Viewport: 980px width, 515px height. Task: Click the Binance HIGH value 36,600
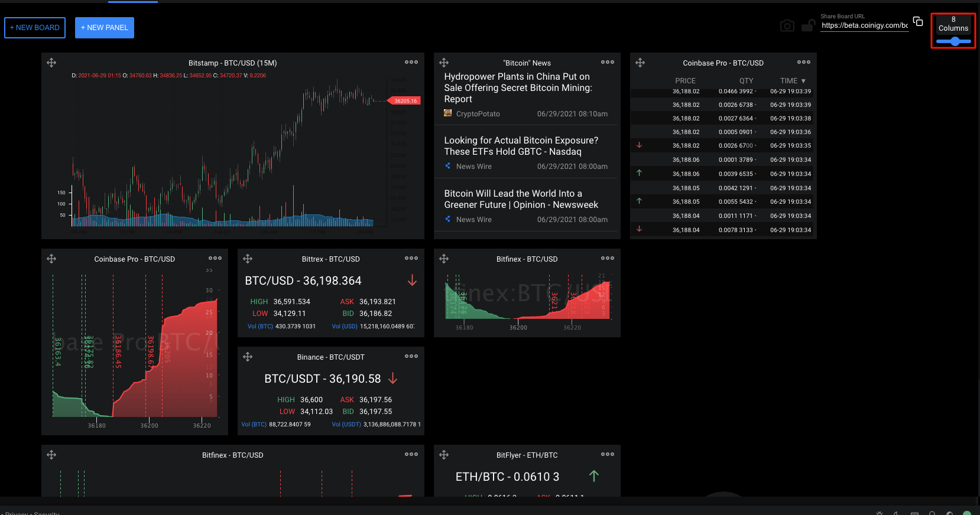(x=311, y=400)
